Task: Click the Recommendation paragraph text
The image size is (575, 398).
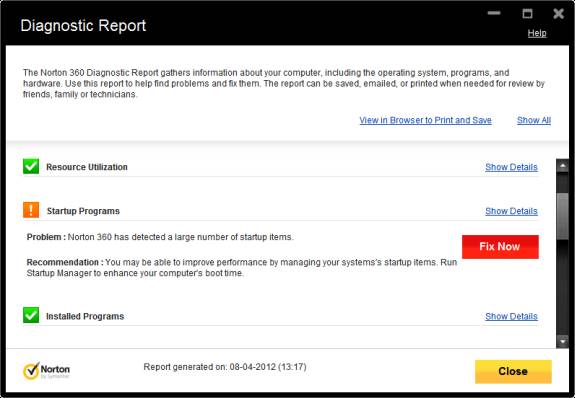Action: click(242, 268)
